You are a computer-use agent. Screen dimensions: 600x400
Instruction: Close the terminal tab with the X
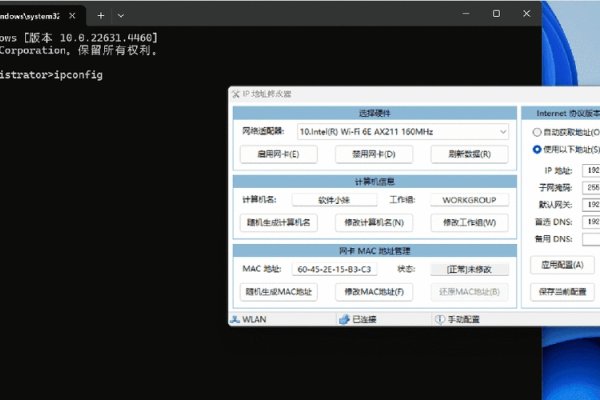pyautogui.click(x=72, y=16)
